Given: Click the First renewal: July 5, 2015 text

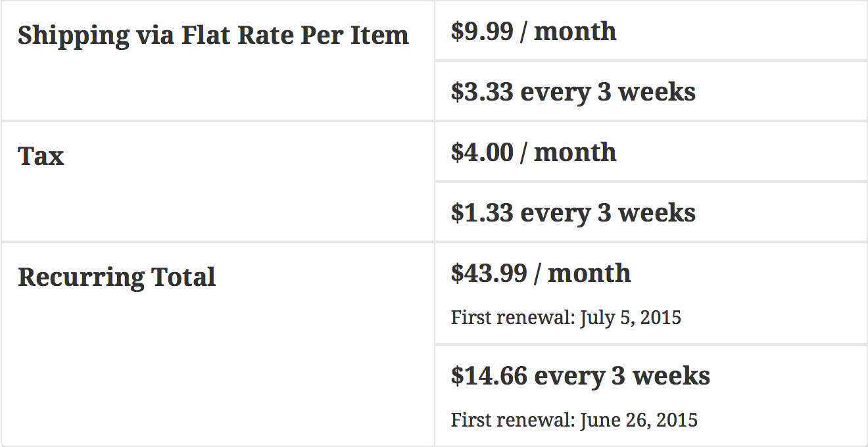Looking at the screenshot, I should point(566,318).
